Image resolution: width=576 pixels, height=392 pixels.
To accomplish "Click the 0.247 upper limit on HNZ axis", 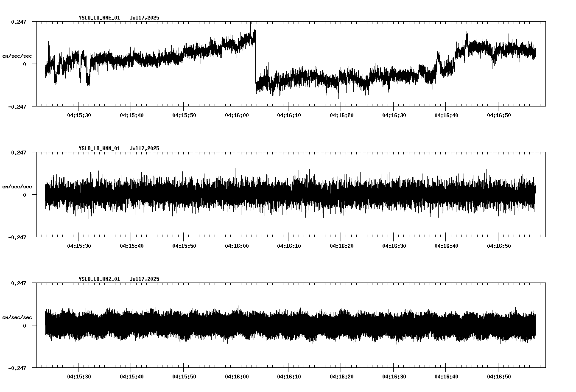I will [x=18, y=283].
